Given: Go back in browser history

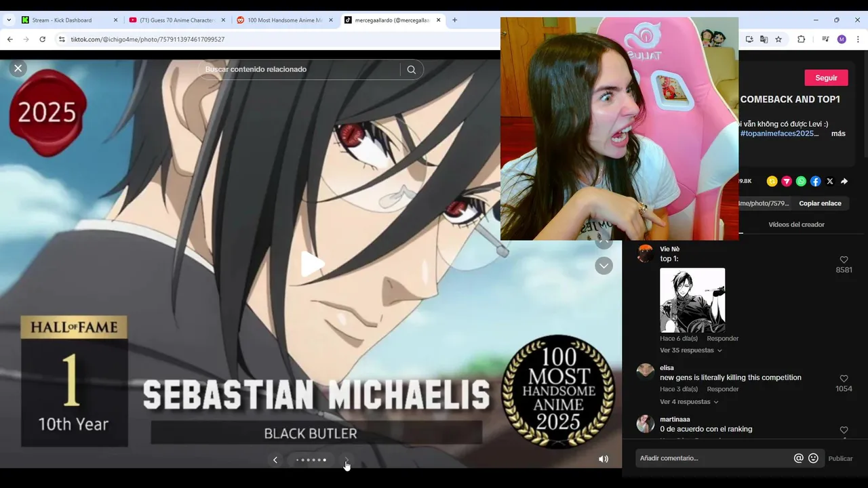Looking at the screenshot, I should pyautogui.click(x=10, y=39).
